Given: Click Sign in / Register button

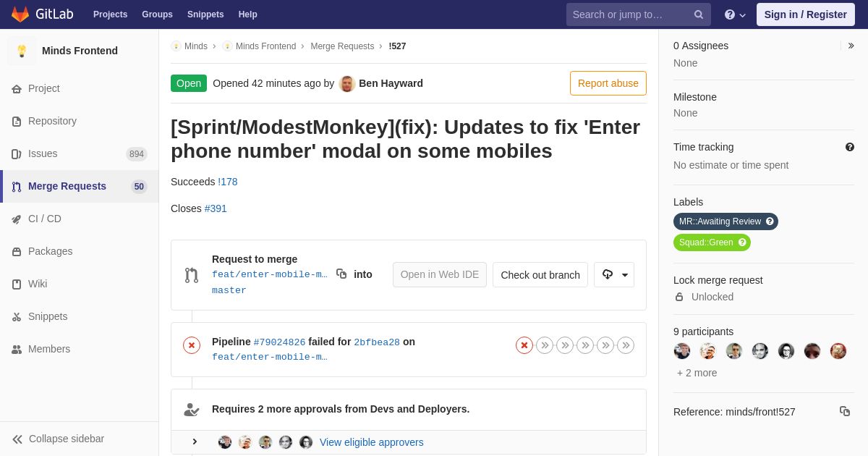Looking at the screenshot, I should tap(806, 14).
